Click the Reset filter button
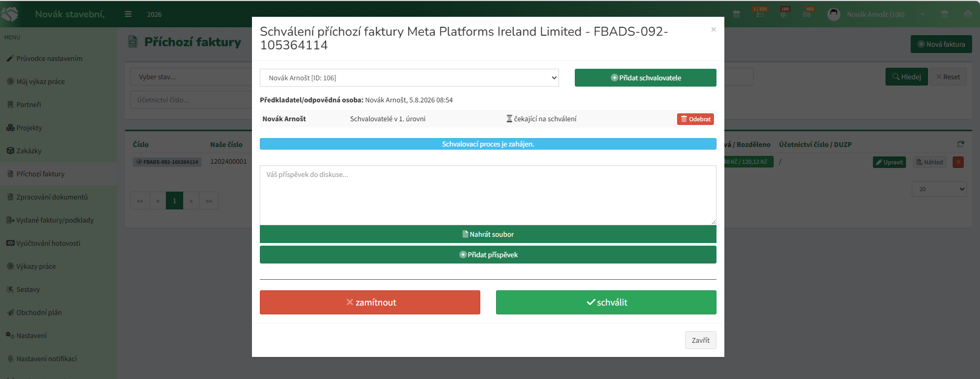The height and width of the screenshot is (379, 980). pos(948,77)
